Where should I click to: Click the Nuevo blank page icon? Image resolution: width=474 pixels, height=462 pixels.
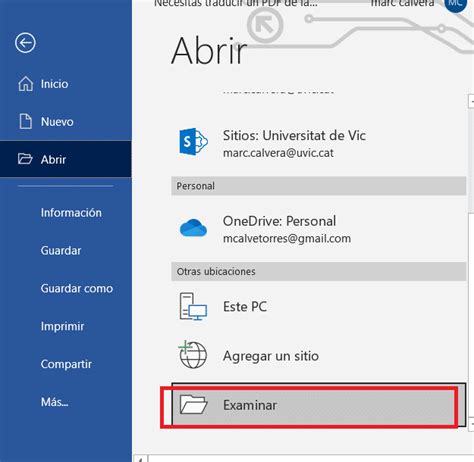point(26,121)
